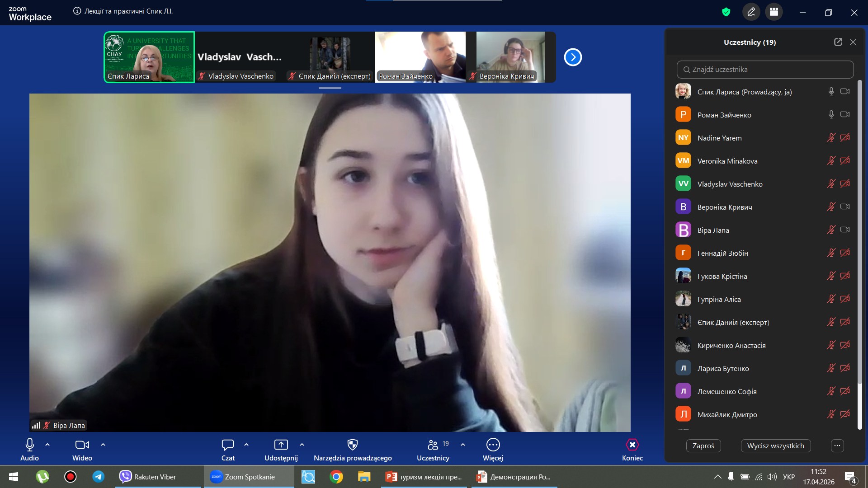The width and height of the screenshot is (868, 488).
Task: Open the Czat chat icon
Action: point(227,445)
